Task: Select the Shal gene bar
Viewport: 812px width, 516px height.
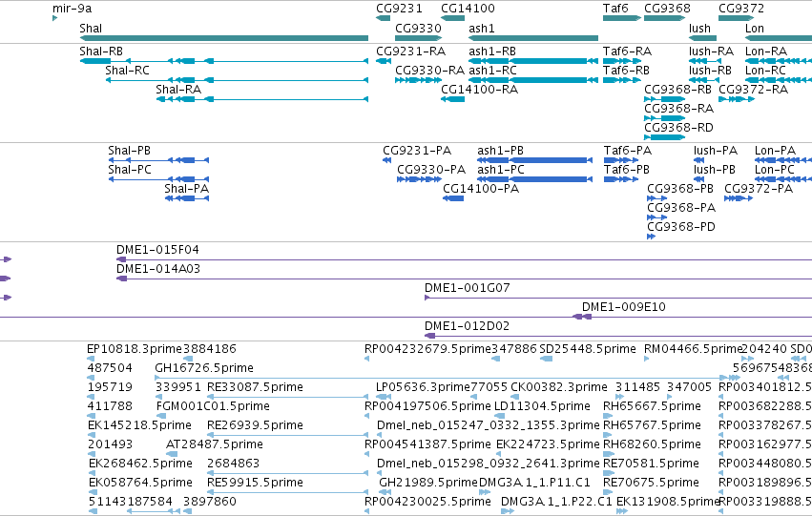Action: 223,38
